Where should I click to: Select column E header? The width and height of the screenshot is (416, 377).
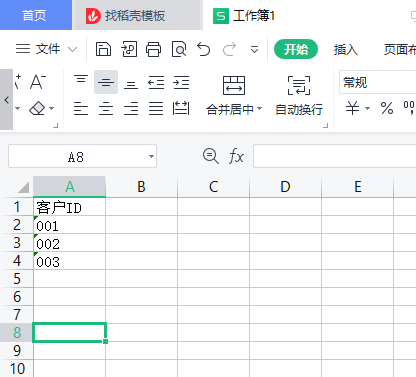click(357, 187)
